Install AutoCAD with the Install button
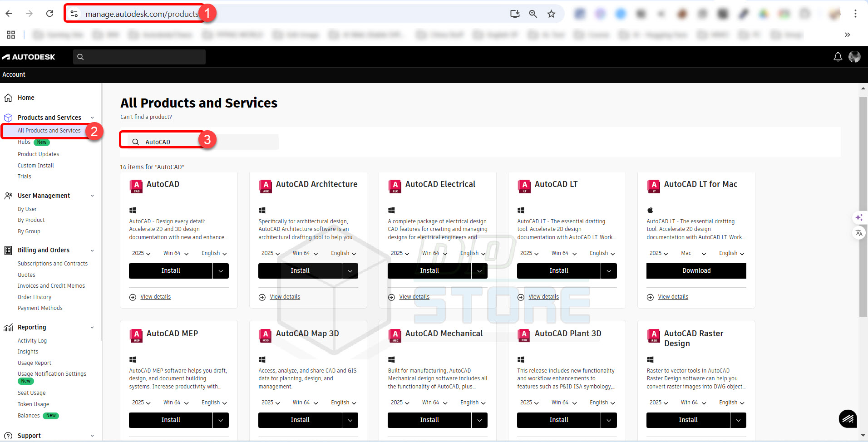The image size is (868, 442). pyautogui.click(x=171, y=271)
